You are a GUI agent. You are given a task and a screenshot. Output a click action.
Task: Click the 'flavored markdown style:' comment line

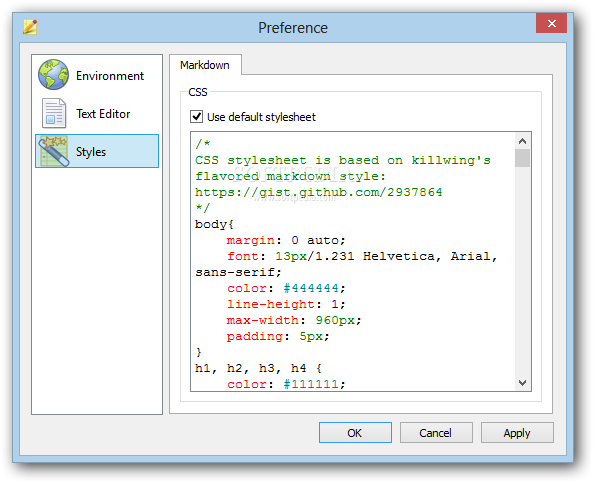291,176
